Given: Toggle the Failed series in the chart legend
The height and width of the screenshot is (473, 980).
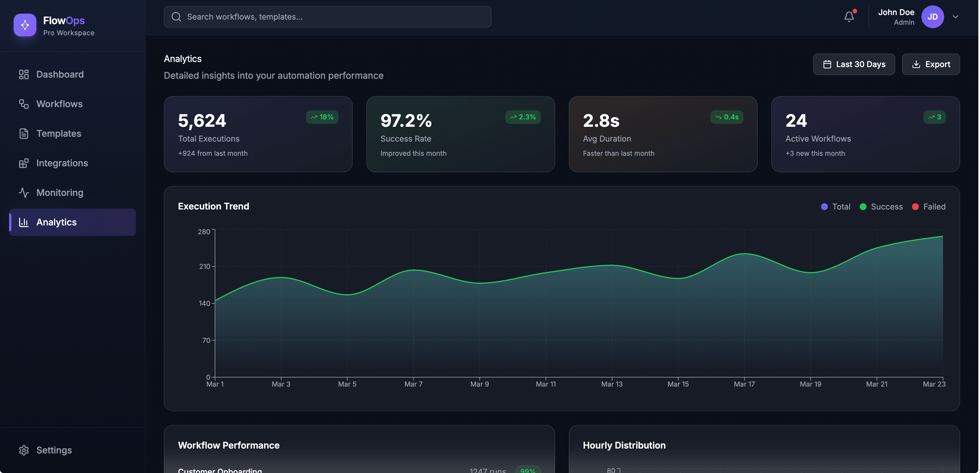Looking at the screenshot, I should [x=929, y=206].
